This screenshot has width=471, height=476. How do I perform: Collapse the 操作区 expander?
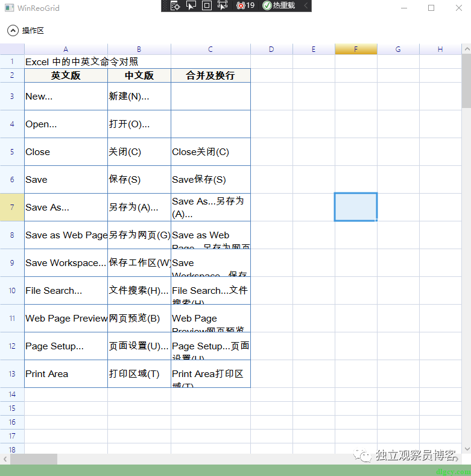[13, 30]
